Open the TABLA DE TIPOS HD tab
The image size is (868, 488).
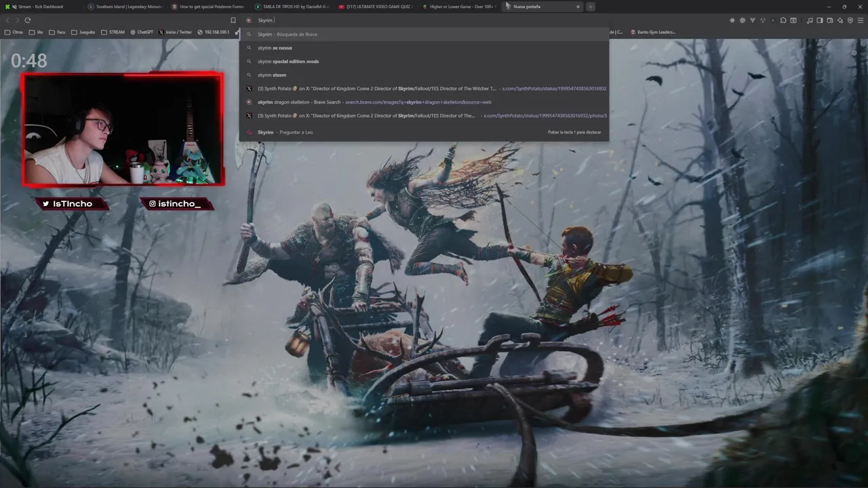293,7
